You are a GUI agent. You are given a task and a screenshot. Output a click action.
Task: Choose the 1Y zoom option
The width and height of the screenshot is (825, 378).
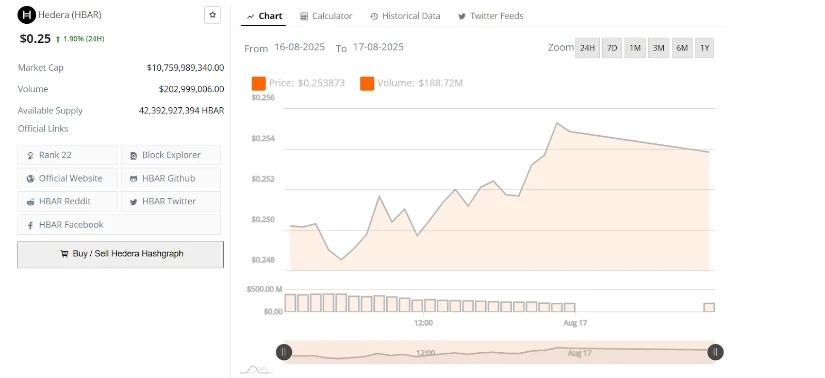pos(705,48)
